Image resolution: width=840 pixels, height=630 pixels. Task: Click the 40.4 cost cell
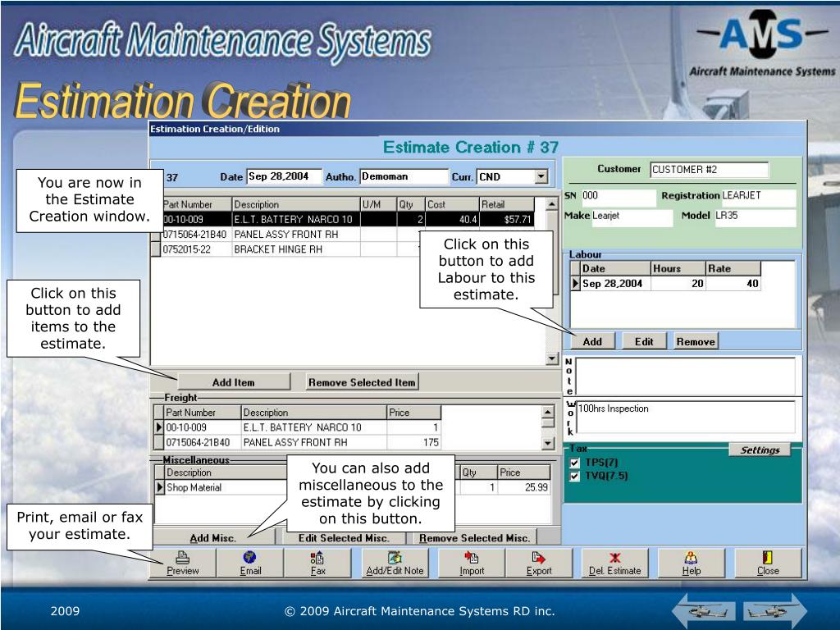coord(452,219)
